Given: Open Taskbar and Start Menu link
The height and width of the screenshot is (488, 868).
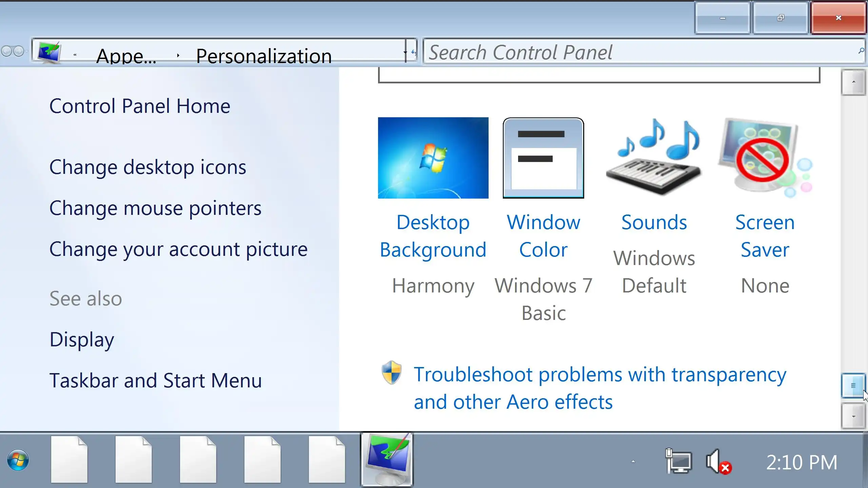Looking at the screenshot, I should [156, 381].
